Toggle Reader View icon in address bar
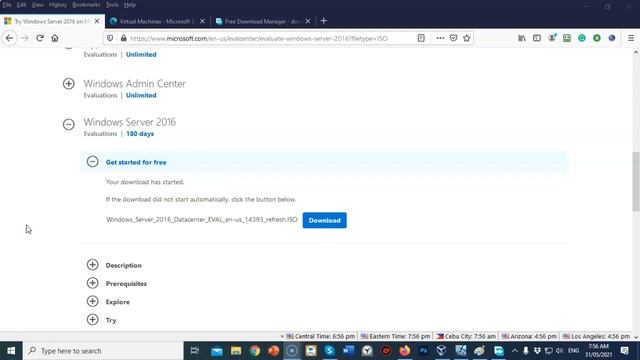 (421, 38)
